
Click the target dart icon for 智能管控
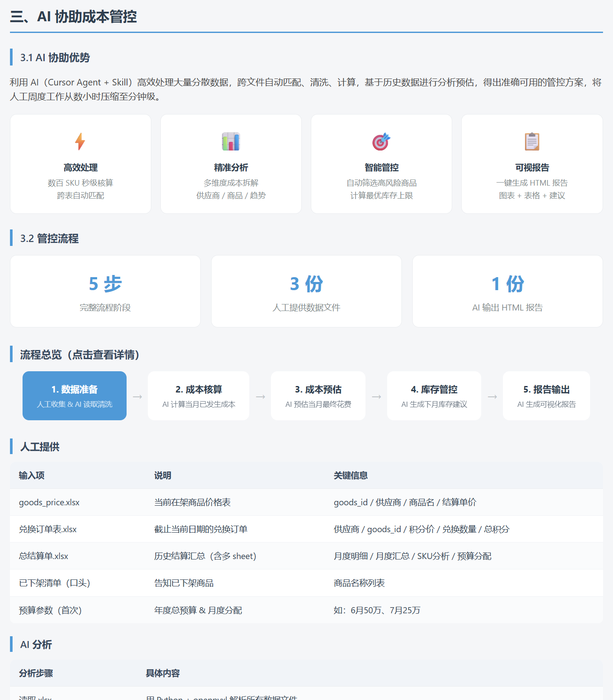pos(381,141)
